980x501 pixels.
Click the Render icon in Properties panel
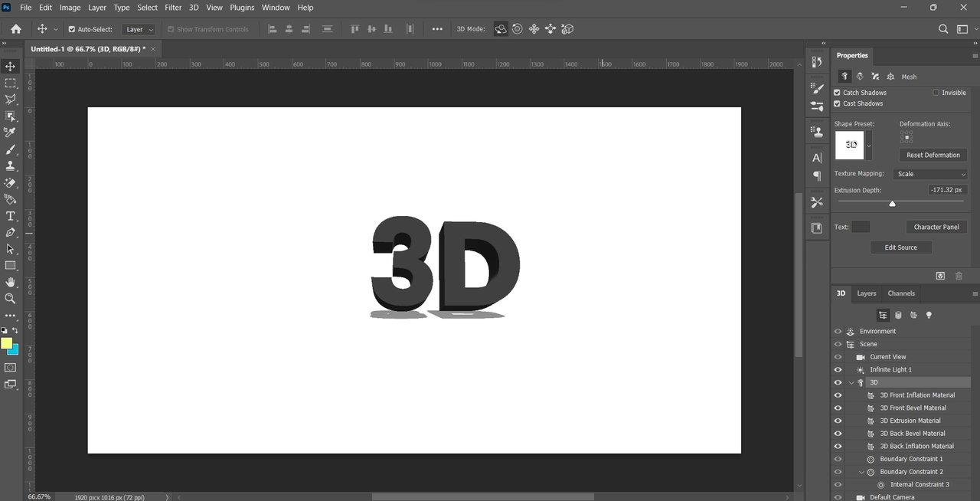tap(941, 276)
